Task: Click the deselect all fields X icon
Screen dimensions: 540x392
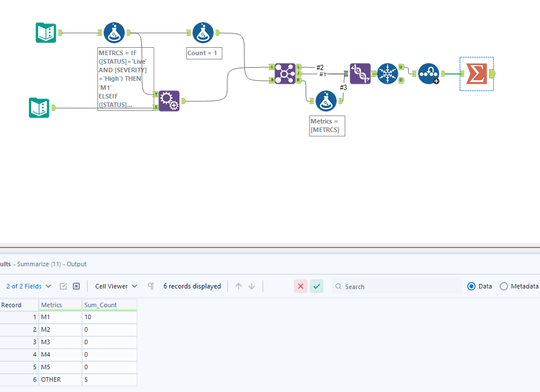Action: 76,286
